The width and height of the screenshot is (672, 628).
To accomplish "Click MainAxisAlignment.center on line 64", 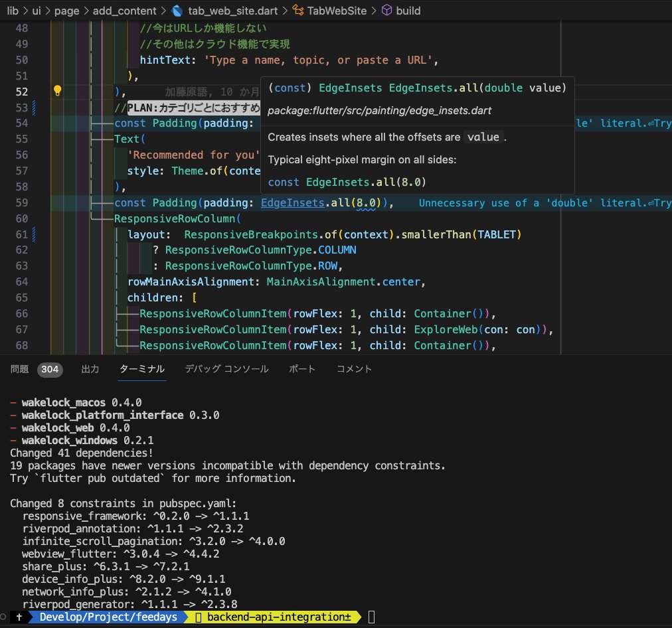I will click(343, 282).
